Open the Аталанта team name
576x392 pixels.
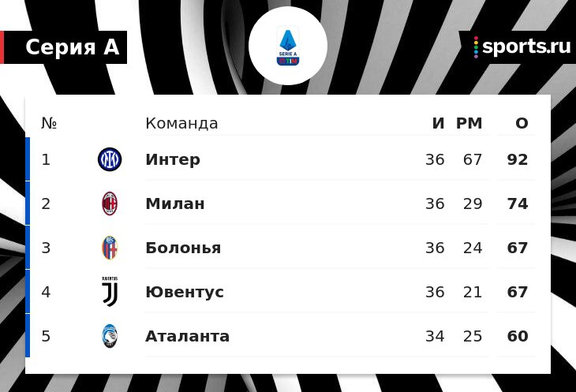click(188, 337)
